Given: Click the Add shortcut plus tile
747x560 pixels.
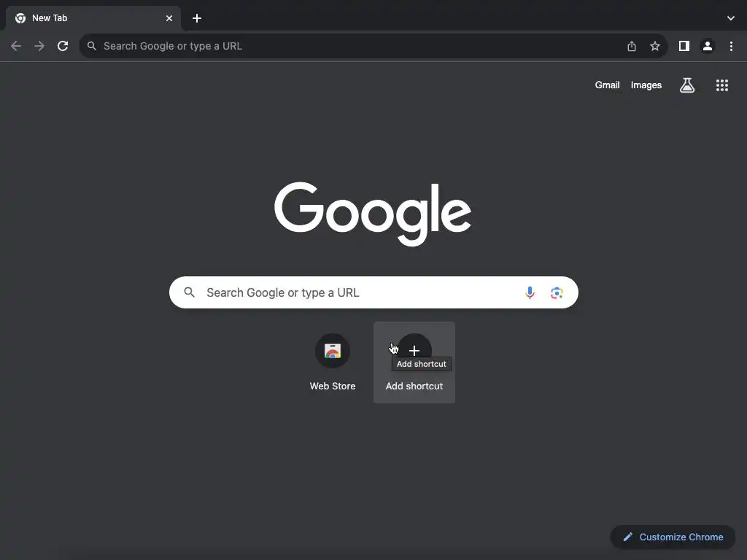Looking at the screenshot, I should 414,362.
